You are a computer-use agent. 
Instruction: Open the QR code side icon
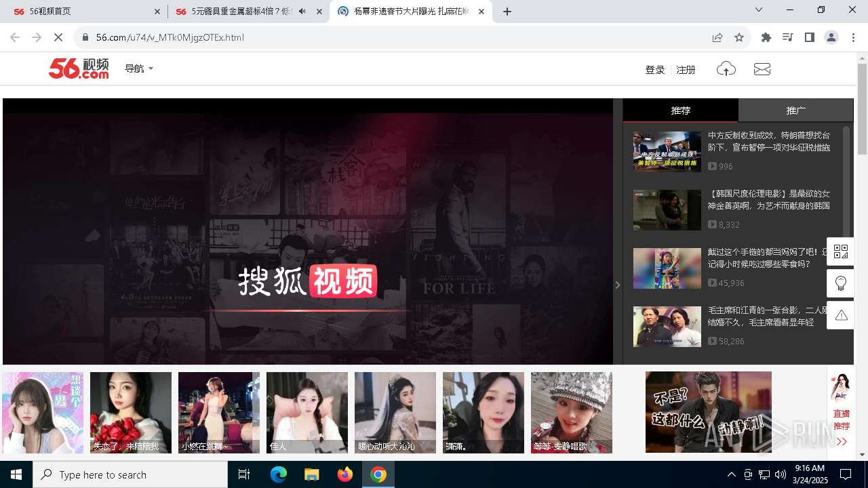click(841, 251)
